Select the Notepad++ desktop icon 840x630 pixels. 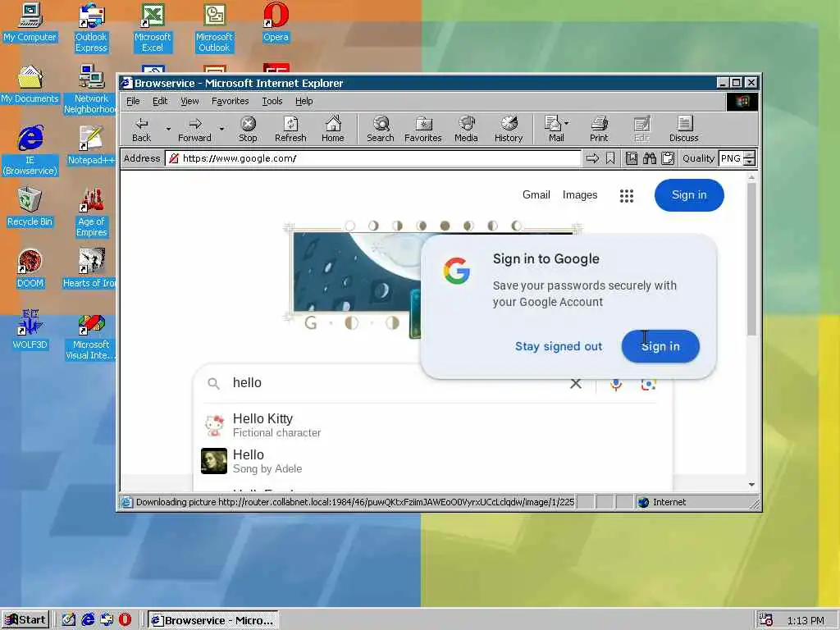(x=91, y=145)
